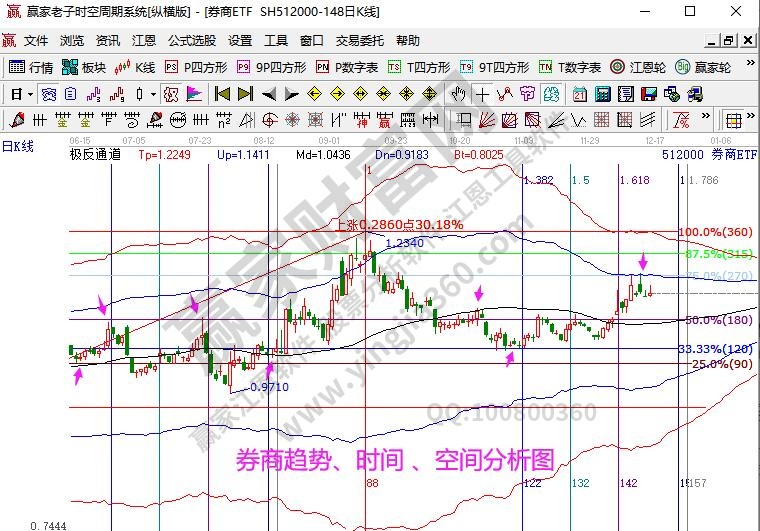Click the 100.0%(360) retracement level label

(716, 231)
